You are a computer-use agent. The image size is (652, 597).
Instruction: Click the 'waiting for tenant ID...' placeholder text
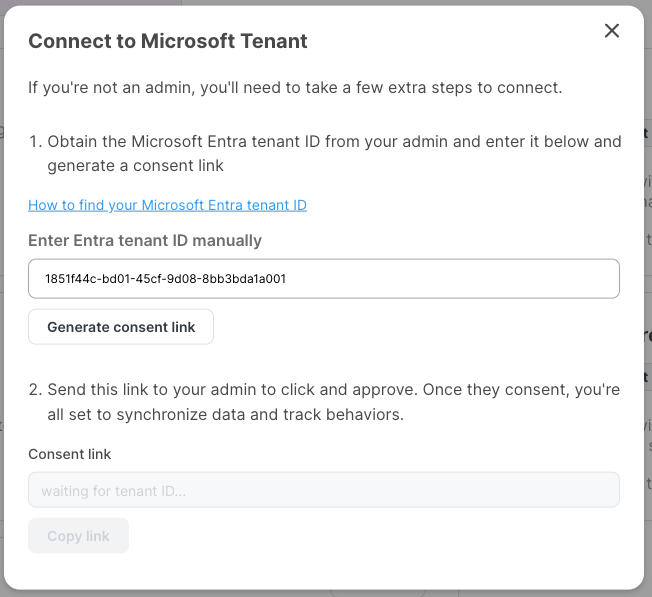[x=113, y=491]
